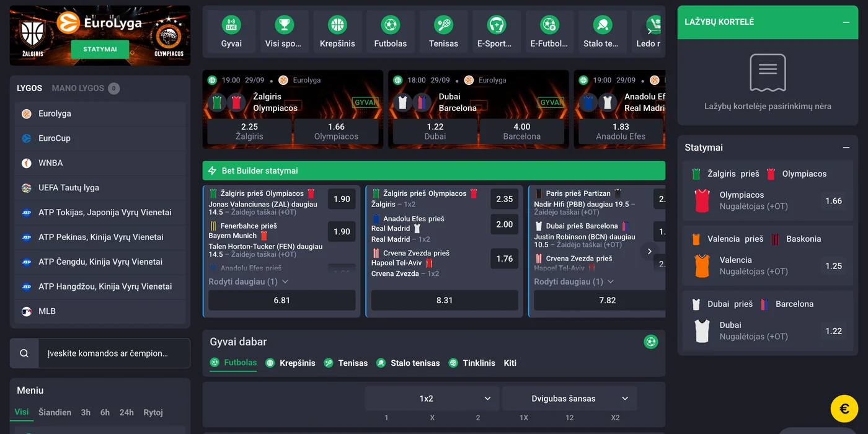Open the Dvigubas šansas dropdown

pyautogui.click(x=570, y=399)
